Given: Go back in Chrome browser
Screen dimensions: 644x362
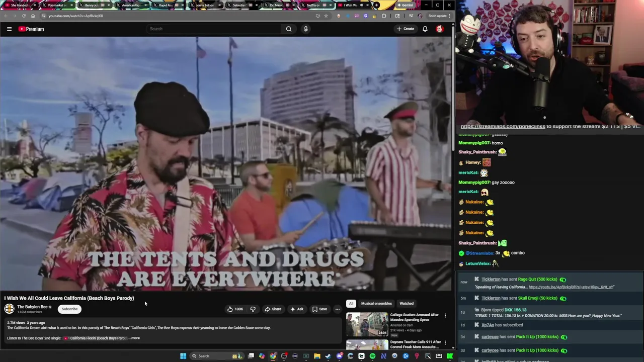Looking at the screenshot, I should click(x=5, y=16).
